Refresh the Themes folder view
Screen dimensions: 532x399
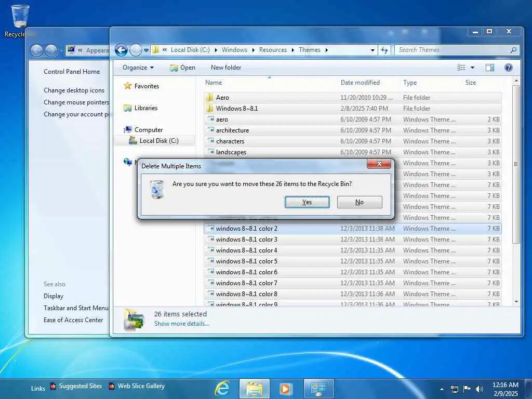tap(384, 50)
